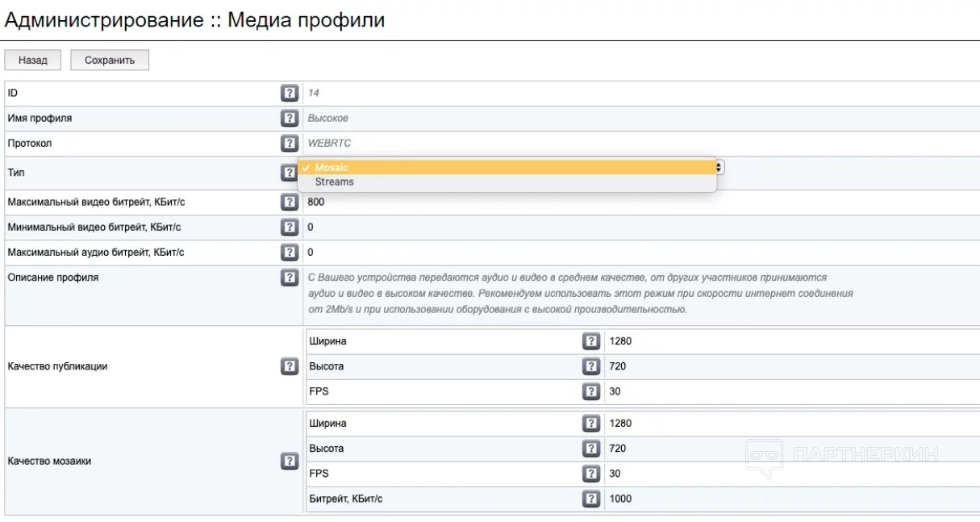Click help icon for Протокол row

290,144
